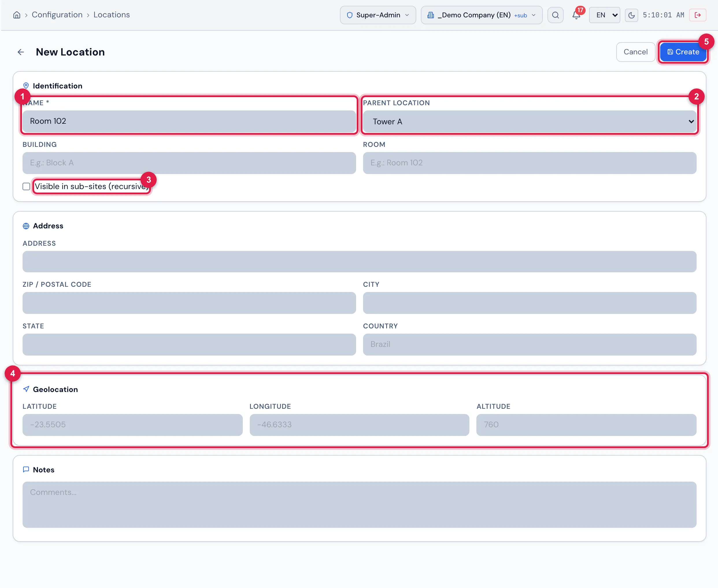This screenshot has width=718, height=588.
Task: Go to the home page icon
Action: click(16, 15)
